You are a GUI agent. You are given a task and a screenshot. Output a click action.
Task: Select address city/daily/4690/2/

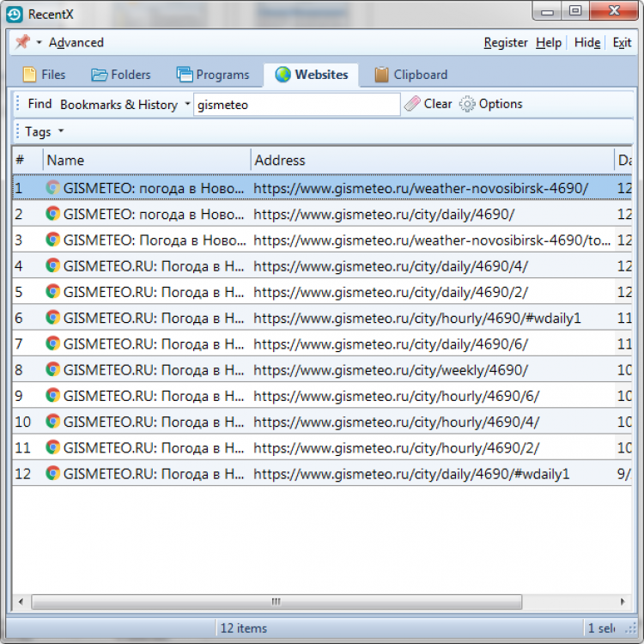(391, 292)
